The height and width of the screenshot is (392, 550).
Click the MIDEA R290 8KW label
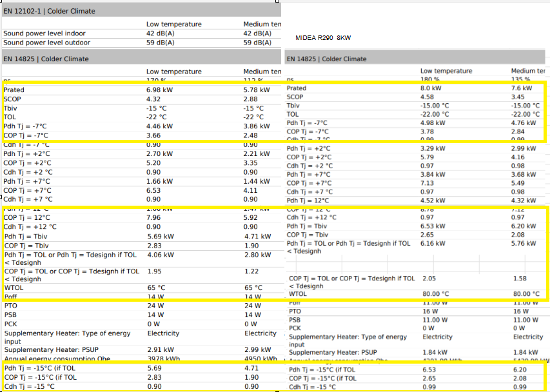coord(323,38)
